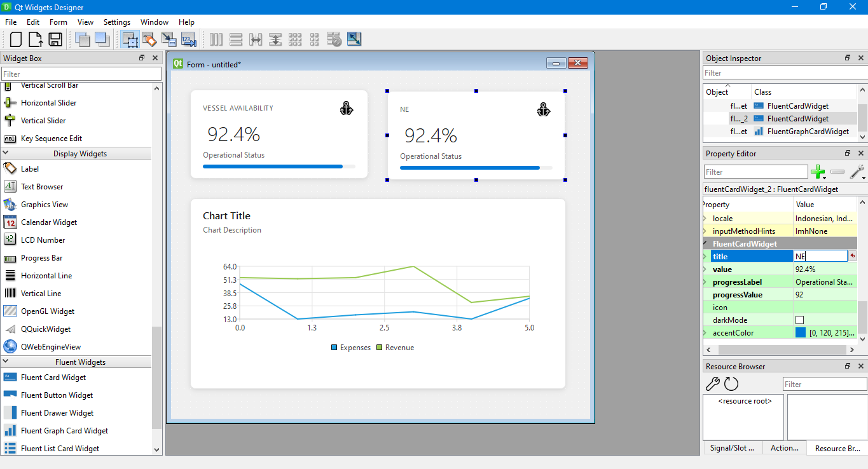Select the Edit Tab Order icon
Image resolution: width=868 pixels, height=469 pixels.
189,39
